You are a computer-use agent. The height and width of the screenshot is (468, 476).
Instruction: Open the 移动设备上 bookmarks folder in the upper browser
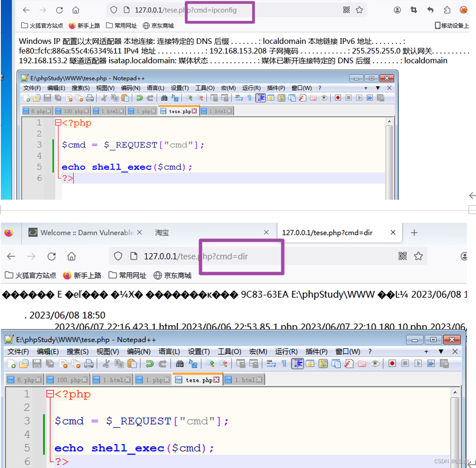[452, 26]
